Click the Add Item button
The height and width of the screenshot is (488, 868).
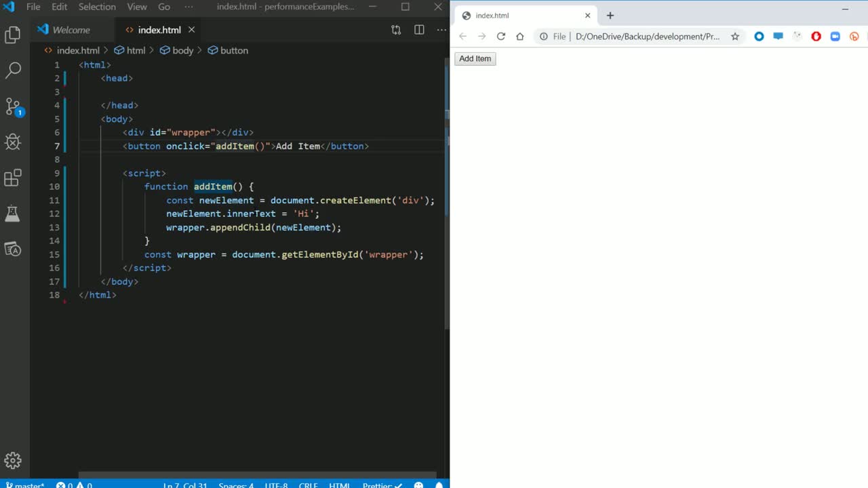tap(475, 59)
